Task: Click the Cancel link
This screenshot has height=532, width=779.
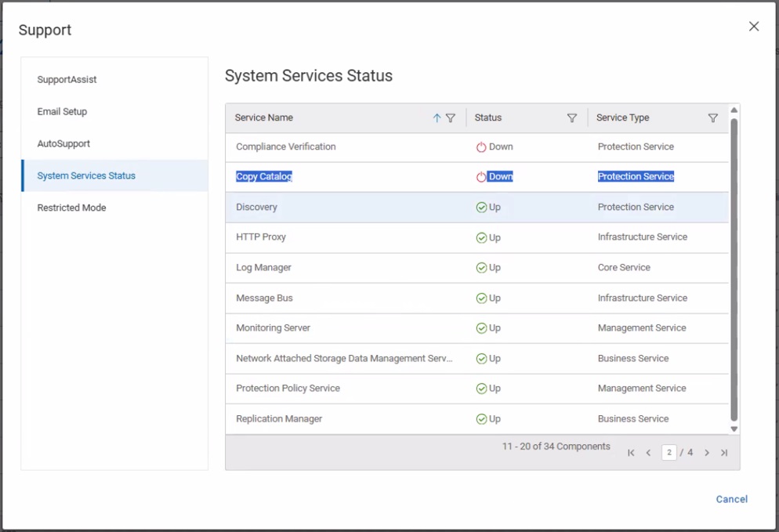Action: pyautogui.click(x=730, y=499)
